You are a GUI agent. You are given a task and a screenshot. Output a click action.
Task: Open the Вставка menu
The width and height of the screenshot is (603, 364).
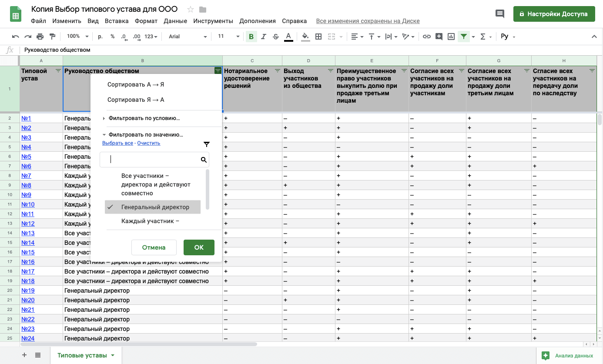117,21
